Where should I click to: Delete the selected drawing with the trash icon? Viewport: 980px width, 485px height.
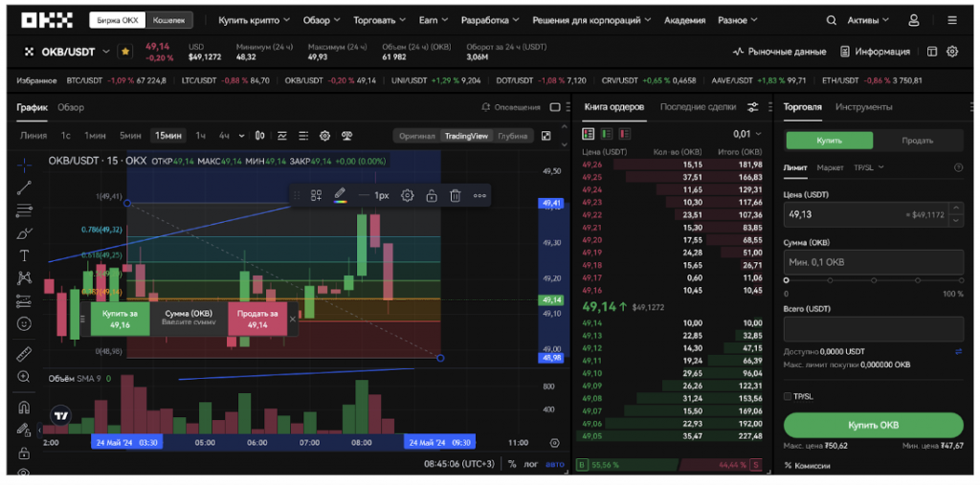(456, 195)
